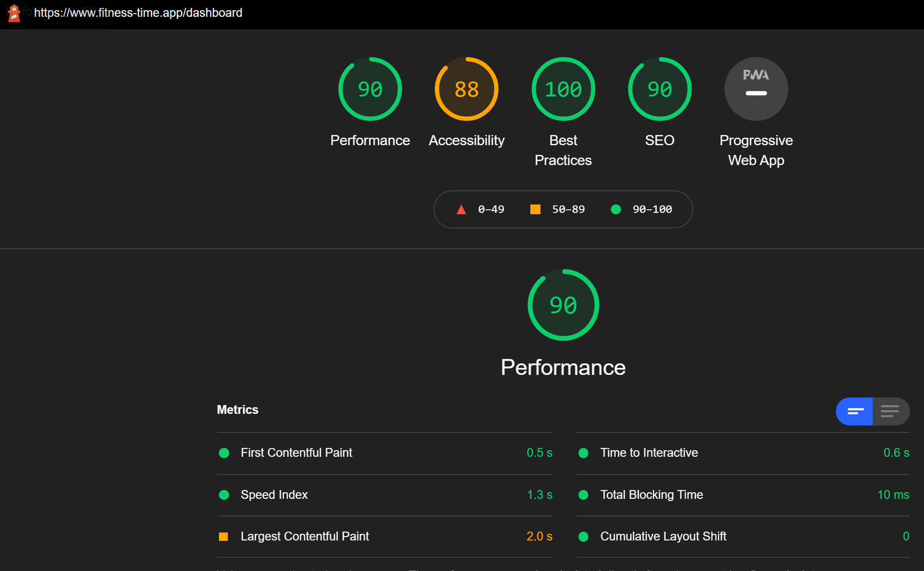Image resolution: width=924 pixels, height=571 pixels.
Task: Click the Best Practices 100 gauge
Action: tap(563, 89)
